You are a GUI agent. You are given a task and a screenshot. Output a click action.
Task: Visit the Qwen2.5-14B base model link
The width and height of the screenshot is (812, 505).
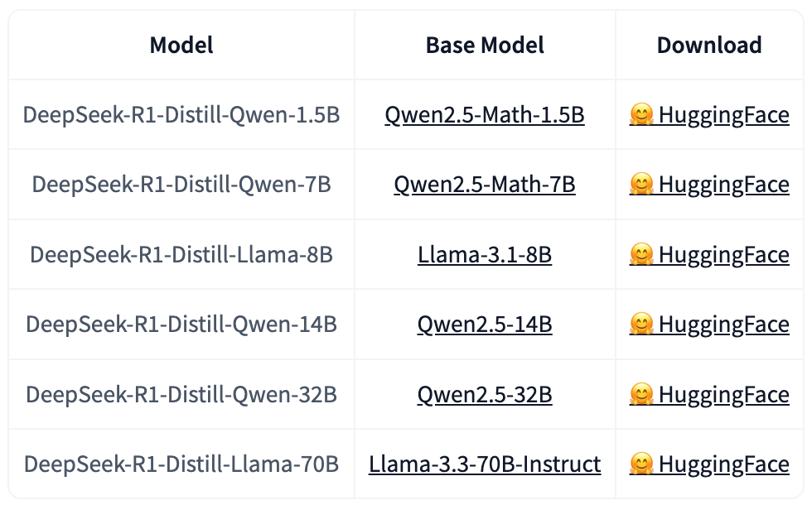485,324
